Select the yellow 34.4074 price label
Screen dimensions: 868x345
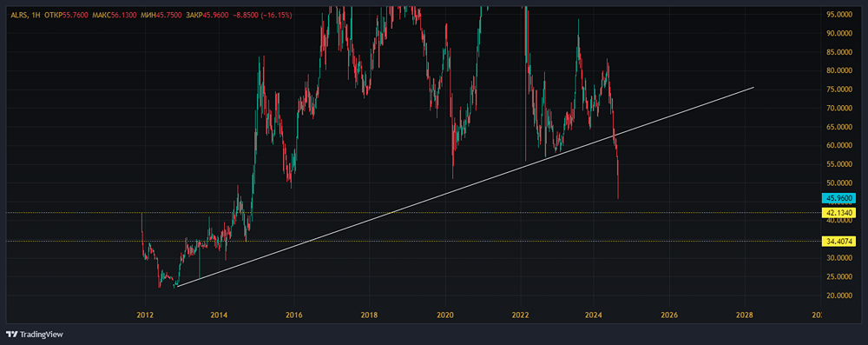[839, 242]
